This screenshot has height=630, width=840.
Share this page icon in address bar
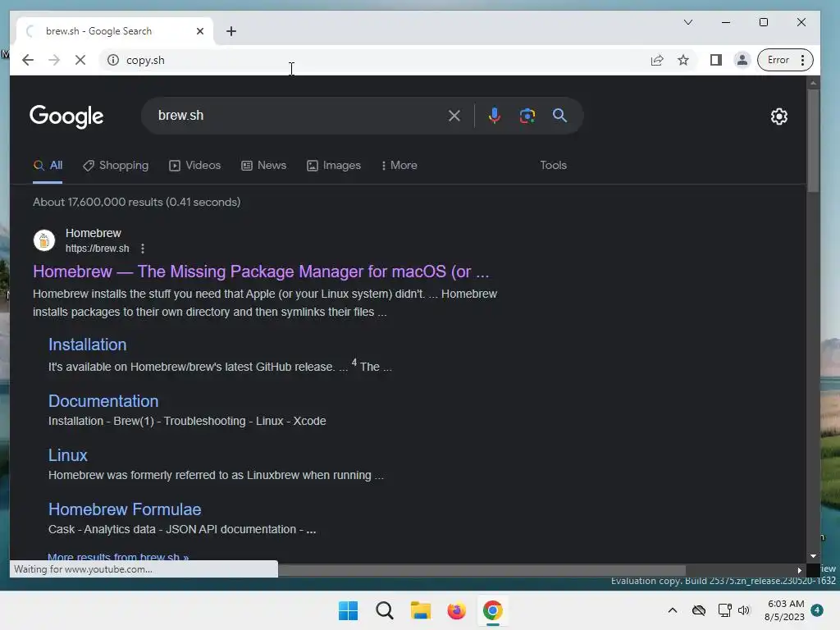[x=657, y=60]
